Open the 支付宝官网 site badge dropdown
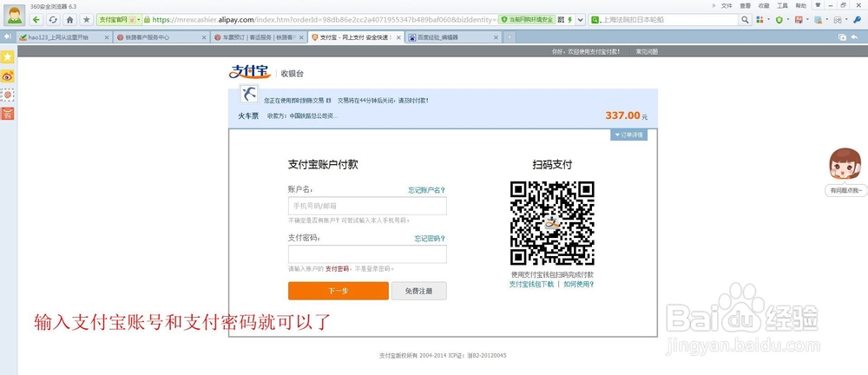Image resolution: width=868 pixels, height=375 pixels. click(x=120, y=20)
